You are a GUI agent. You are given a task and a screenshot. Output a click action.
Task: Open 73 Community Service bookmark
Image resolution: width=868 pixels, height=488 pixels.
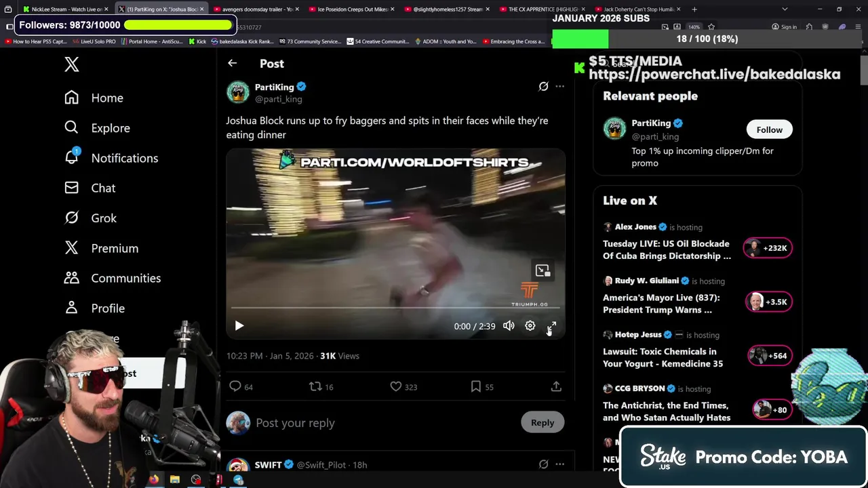tap(309, 41)
